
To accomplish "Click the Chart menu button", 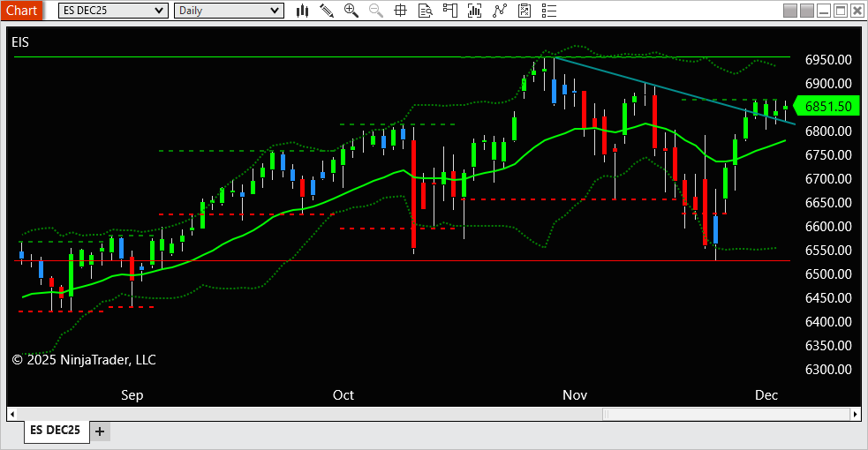I will [x=21, y=11].
